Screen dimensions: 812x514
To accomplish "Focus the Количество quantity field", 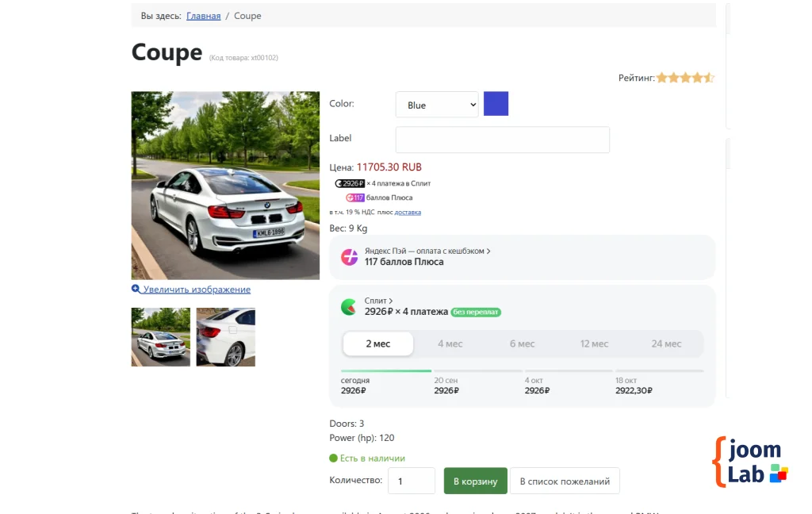I will (x=412, y=481).
